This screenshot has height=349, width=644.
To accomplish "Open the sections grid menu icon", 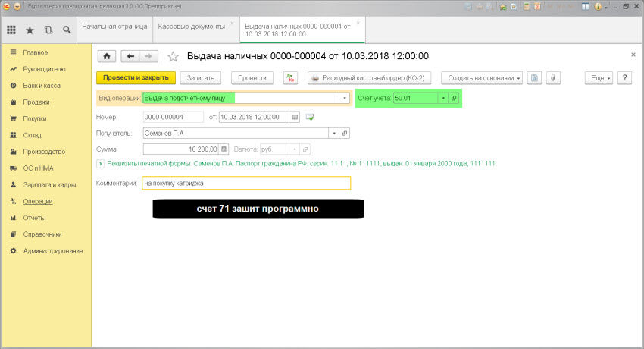I will coord(11,30).
